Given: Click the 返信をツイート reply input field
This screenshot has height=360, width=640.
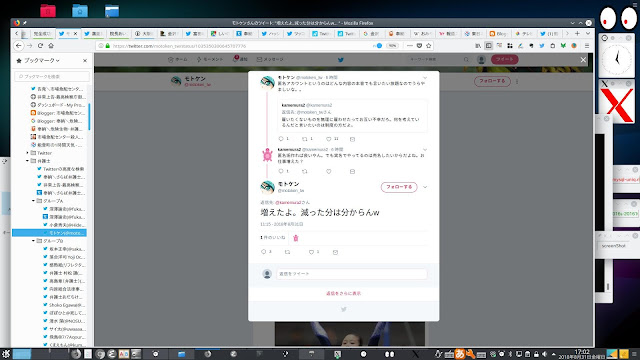Looking at the screenshot, I should click(x=352, y=273).
